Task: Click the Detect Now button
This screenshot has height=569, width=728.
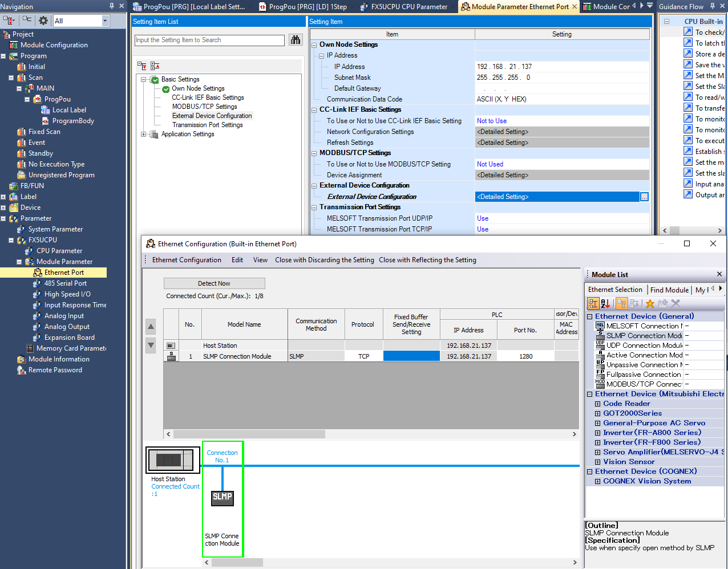Action: (214, 283)
